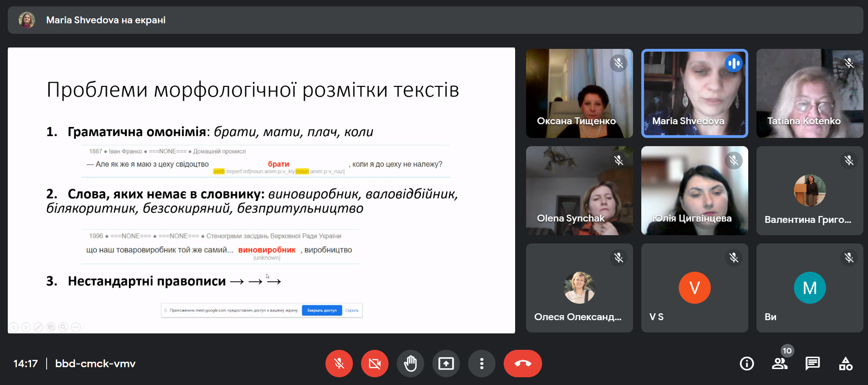This screenshot has height=385, width=868.
Task: Click the Закрыть доступ button
Action: [322, 311]
